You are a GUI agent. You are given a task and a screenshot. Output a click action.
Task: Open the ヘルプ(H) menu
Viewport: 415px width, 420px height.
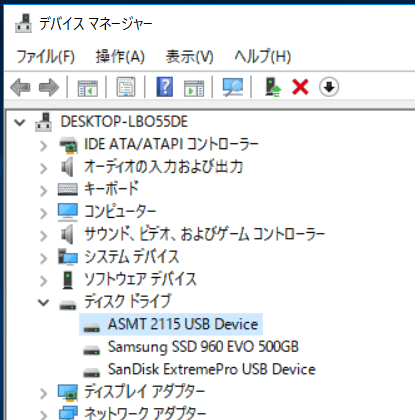coord(263,56)
